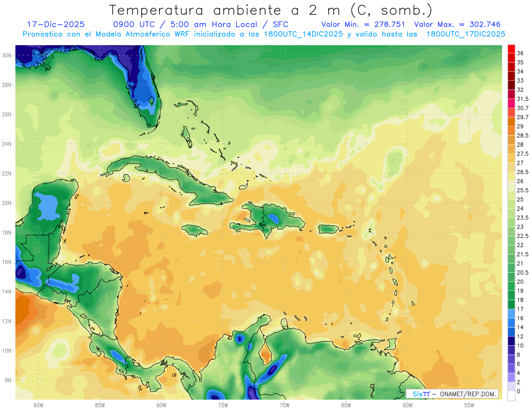Screen dimensions: 532x411
Task: Click the legend value '20.5'
Action: [x=523, y=273]
